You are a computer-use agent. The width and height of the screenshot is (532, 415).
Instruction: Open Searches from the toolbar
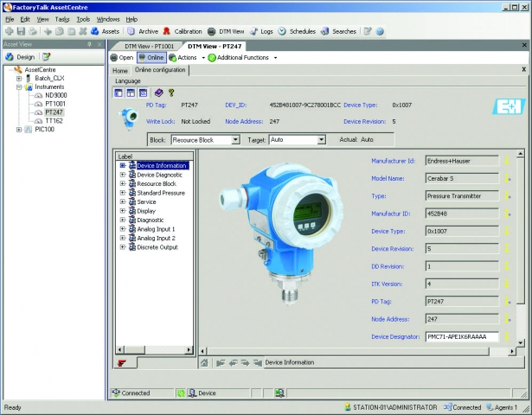coord(338,31)
